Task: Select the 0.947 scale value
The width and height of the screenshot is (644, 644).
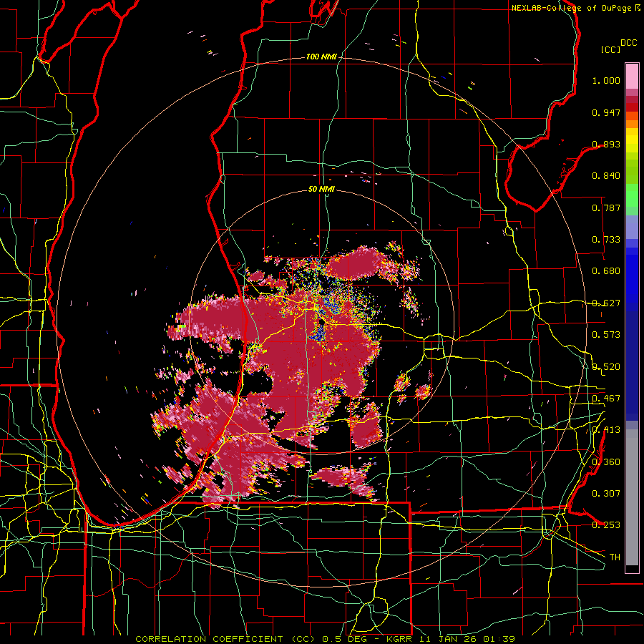Action: pos(606,112)
